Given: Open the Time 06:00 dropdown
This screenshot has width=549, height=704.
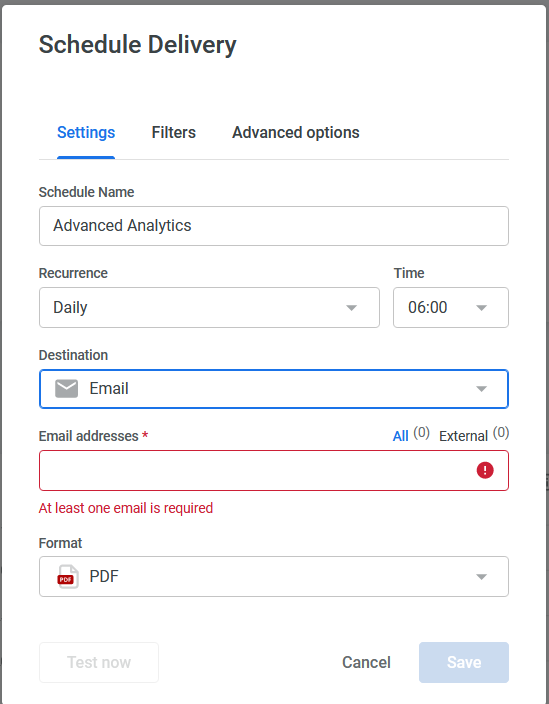Looking at the screenshot, I should coord(451,308).
